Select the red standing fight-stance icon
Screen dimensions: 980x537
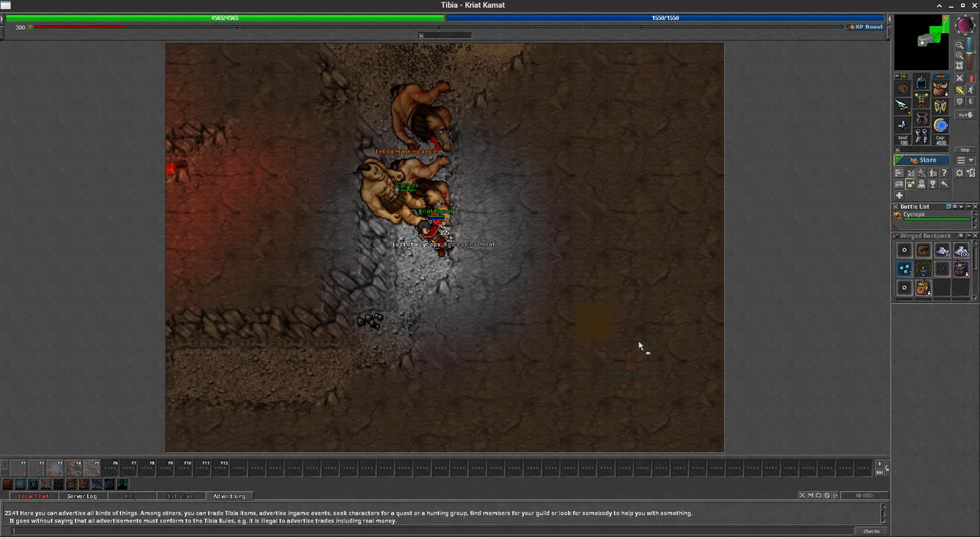pos(971,78)
